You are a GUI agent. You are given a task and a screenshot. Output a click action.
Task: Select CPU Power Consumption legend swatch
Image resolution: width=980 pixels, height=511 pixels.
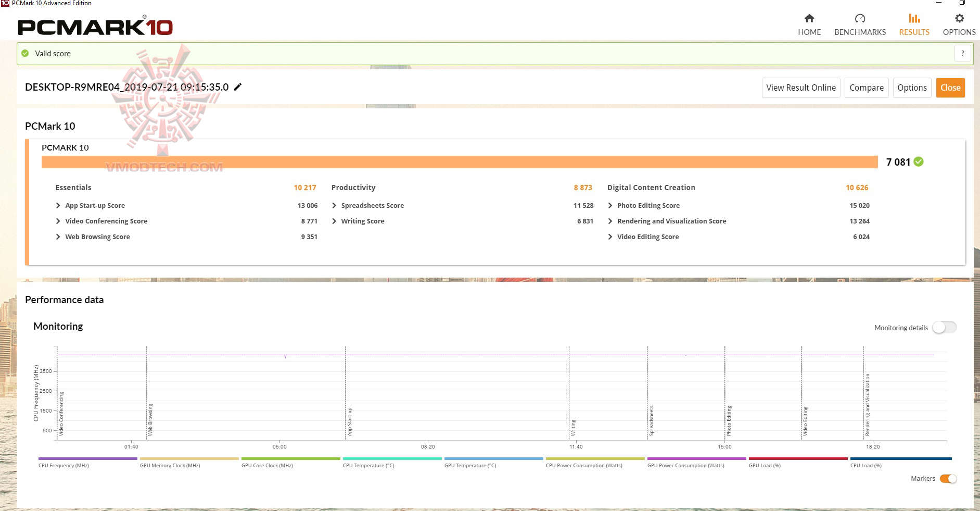coord(595,459)
